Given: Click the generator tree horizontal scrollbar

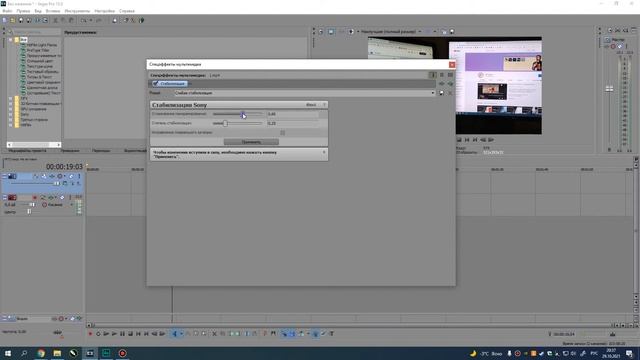Looking at the screenshot, I should point(34,144).
